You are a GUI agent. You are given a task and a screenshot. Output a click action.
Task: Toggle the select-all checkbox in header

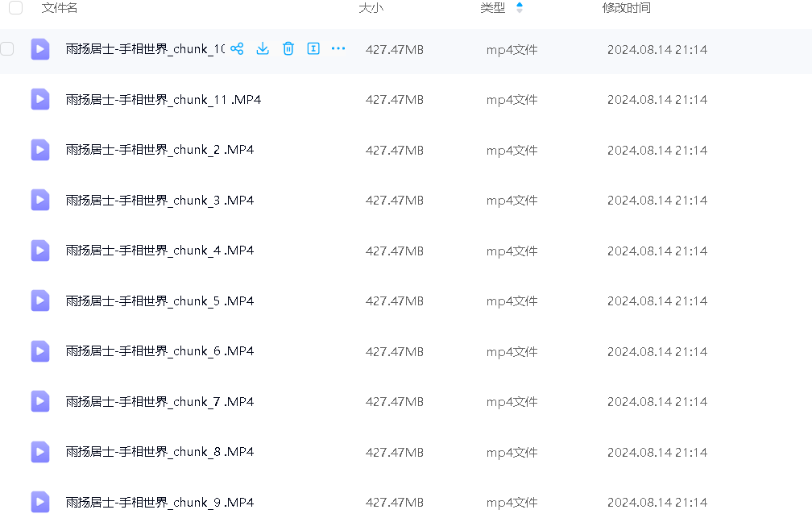(15, 8)
